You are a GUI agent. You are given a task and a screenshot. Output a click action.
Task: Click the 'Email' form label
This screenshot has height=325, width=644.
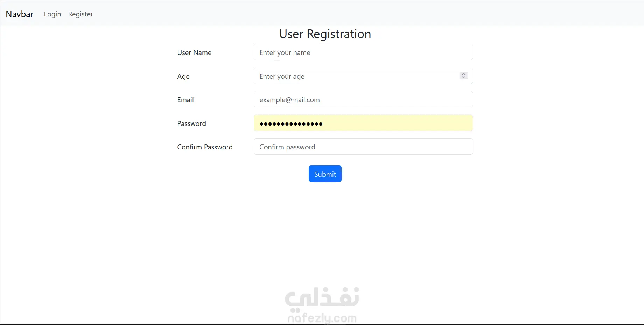(185, 100)
